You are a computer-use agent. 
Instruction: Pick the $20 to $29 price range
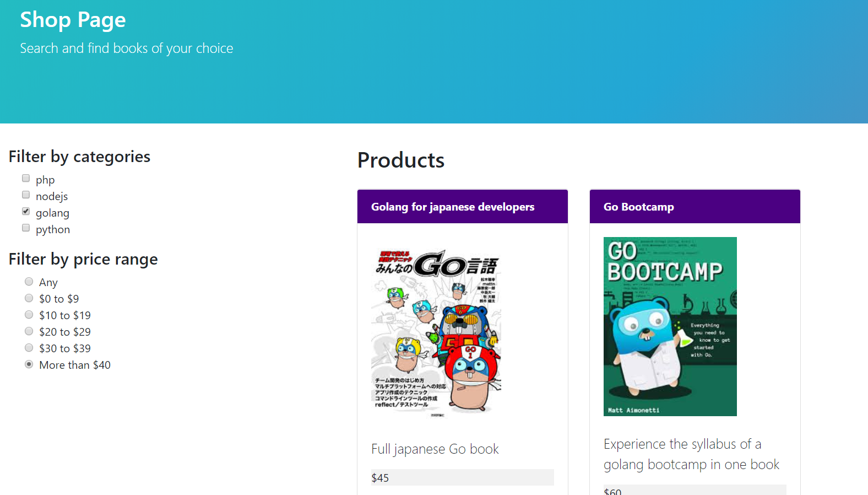pos(29,331)
